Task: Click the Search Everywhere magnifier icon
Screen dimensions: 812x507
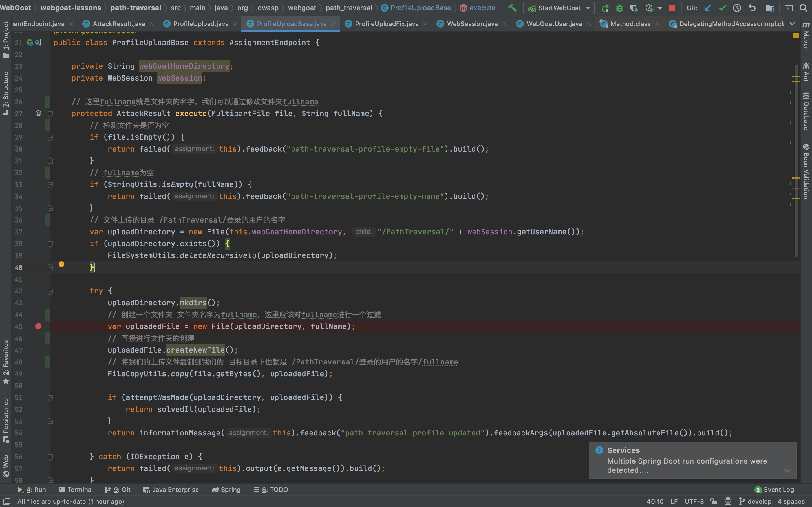Action: (803, 8)
